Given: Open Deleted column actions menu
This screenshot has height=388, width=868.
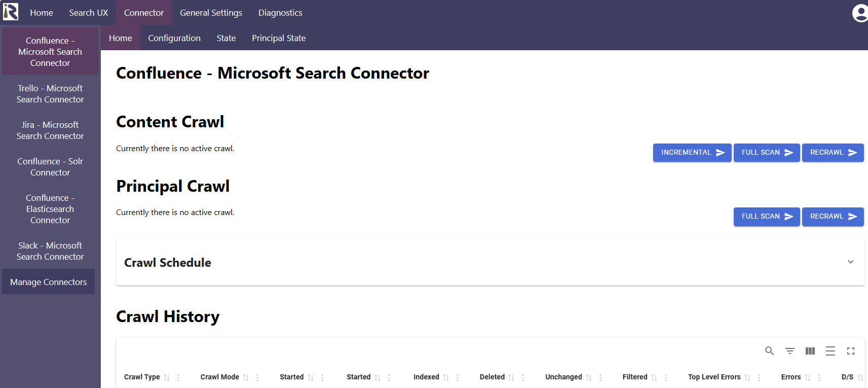Looking at the screenshot, I should click(x=523, y=377).
